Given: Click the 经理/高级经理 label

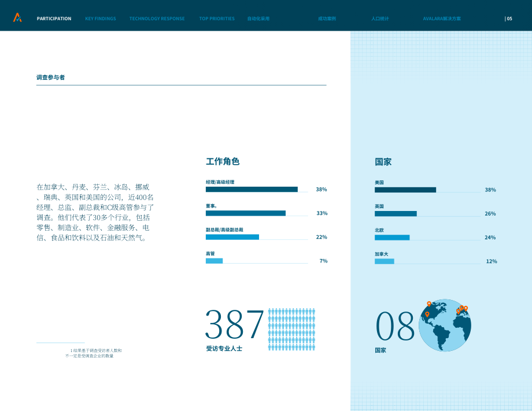Looking at the screenshot, I should click(220, 182).
